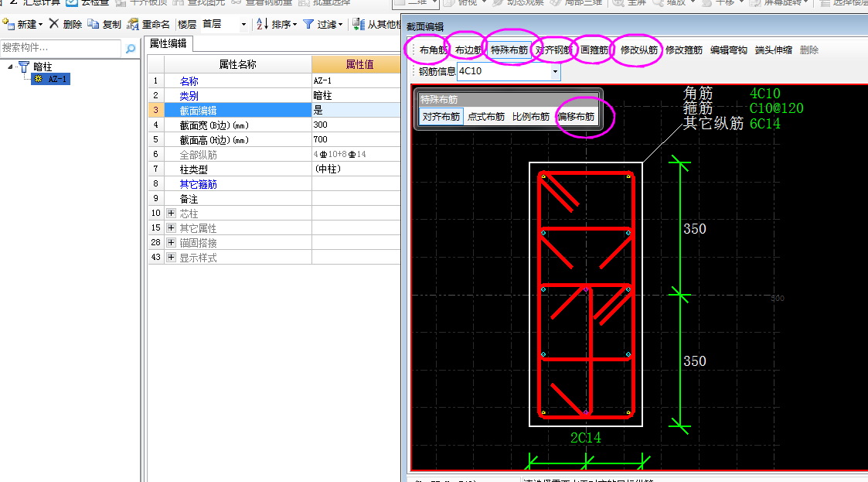The height and width of the screenshot is (482, 868).
Task: Expand the 锚固搭接 property group
Action: [171, 243]
